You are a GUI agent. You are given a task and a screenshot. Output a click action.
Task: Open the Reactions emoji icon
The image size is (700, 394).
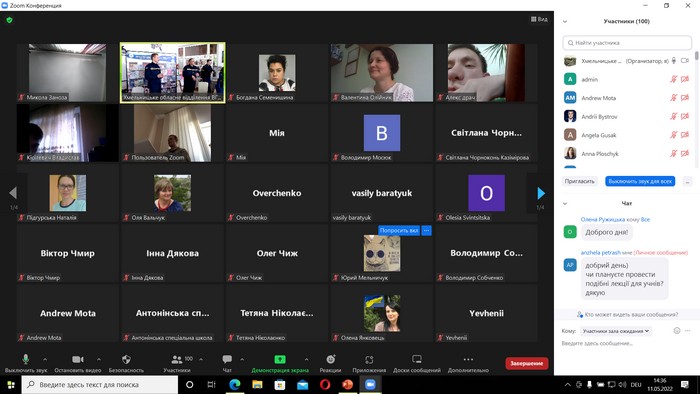330,359
